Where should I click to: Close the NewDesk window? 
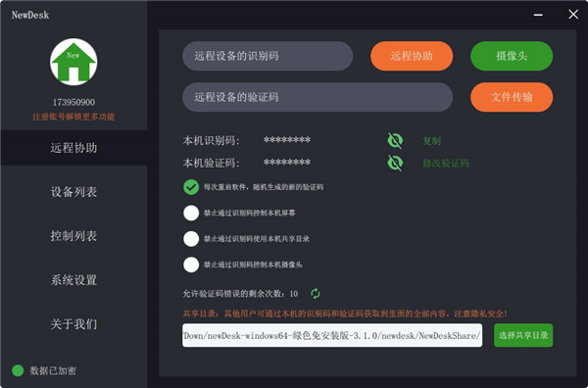pos(573,15)
